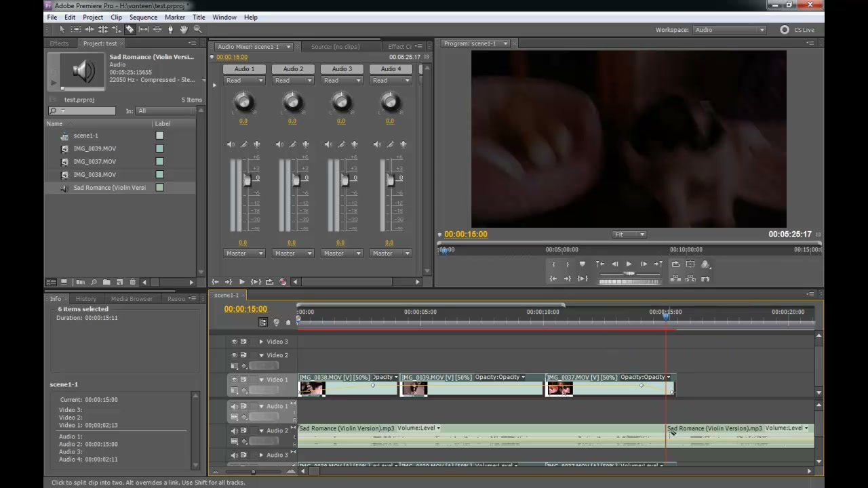
Task: Expand the Audio 3 track
Action: [x=261, y=455]
